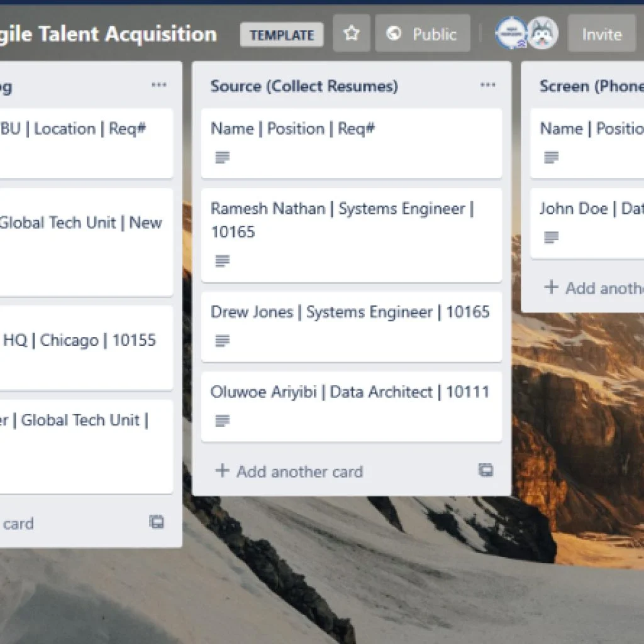Image resolution: width=644 pixels, height=644 pixels.
Task: Open Ramesh Nathan Systems Engineer card
Action: click(x=342, y=220)
